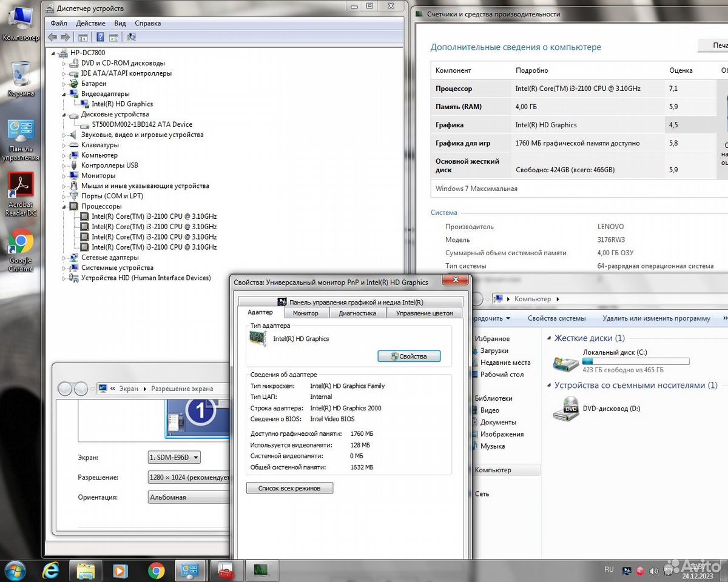
Task: Click the DVD-дисковод (D:) drive icon
Action: click(x=565, y=408)
